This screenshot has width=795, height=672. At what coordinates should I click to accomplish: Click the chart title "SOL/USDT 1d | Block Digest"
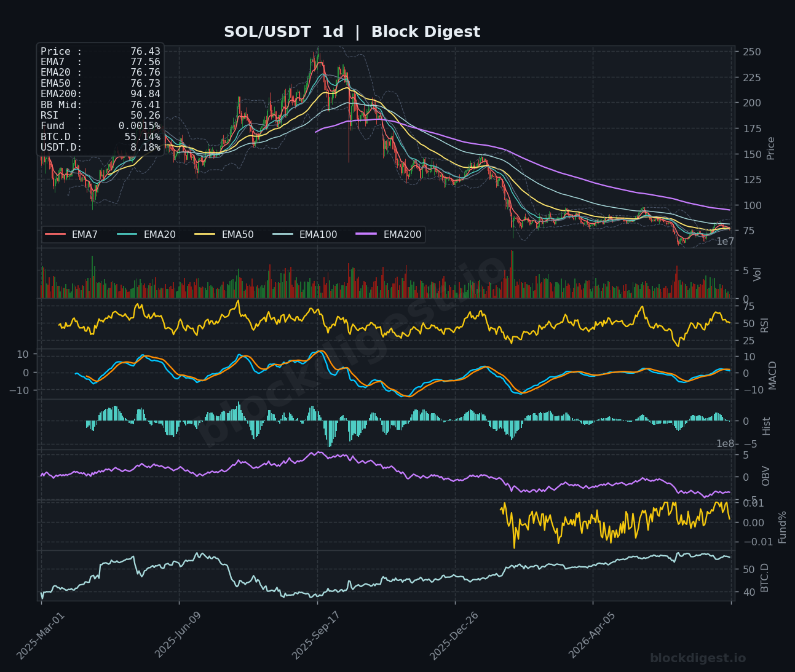[x=352, y=32]
